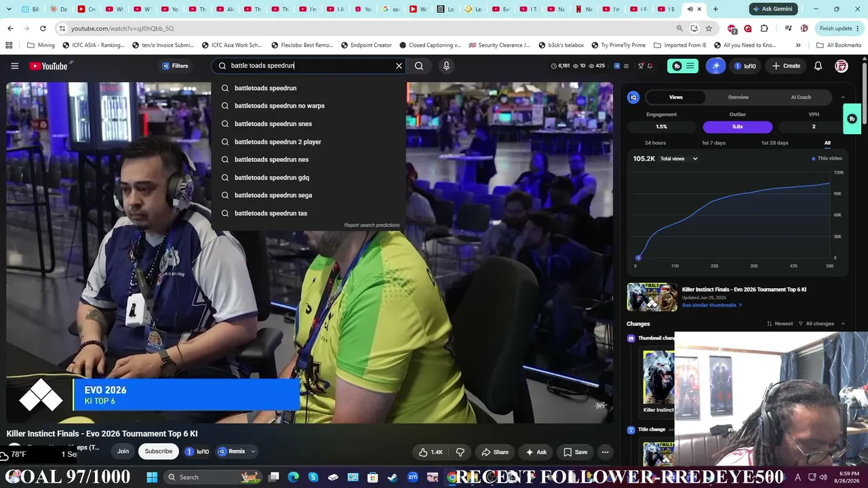The width and height of the screenshot is (868, 488).
Task: Clear the search box with the X
Action: [x=399, y=66]
